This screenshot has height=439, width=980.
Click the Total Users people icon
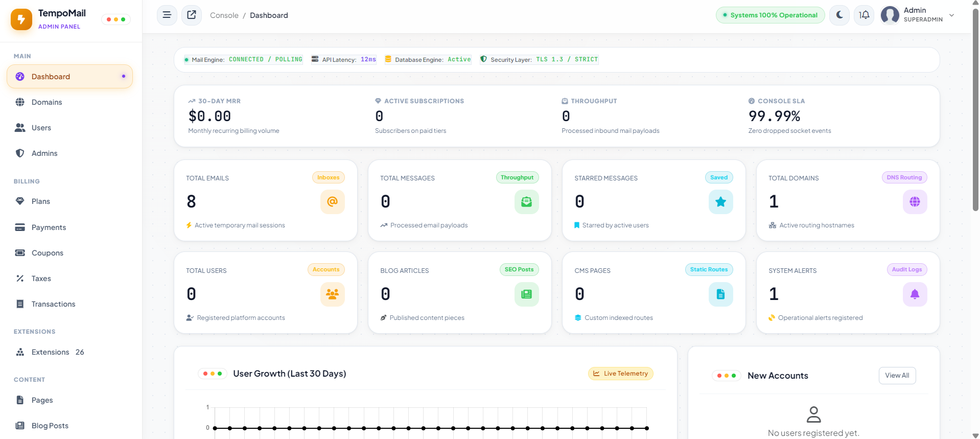tap(333, 294)
